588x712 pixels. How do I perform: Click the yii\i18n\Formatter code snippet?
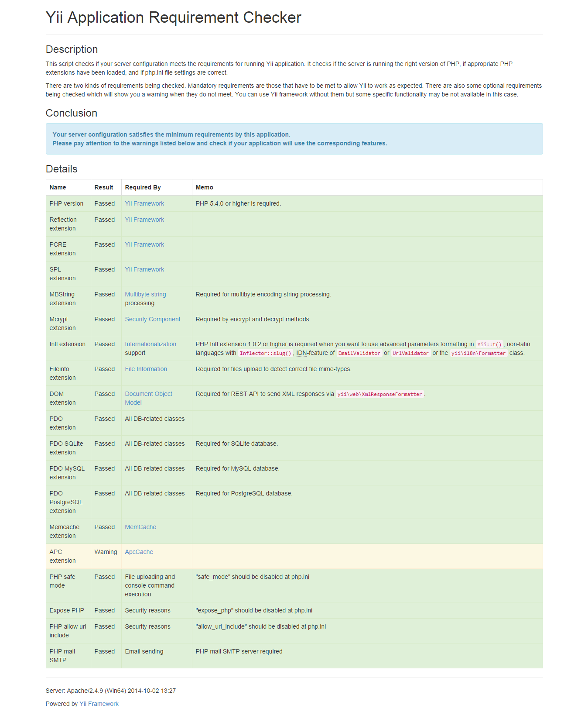click(x=479, y=353)
